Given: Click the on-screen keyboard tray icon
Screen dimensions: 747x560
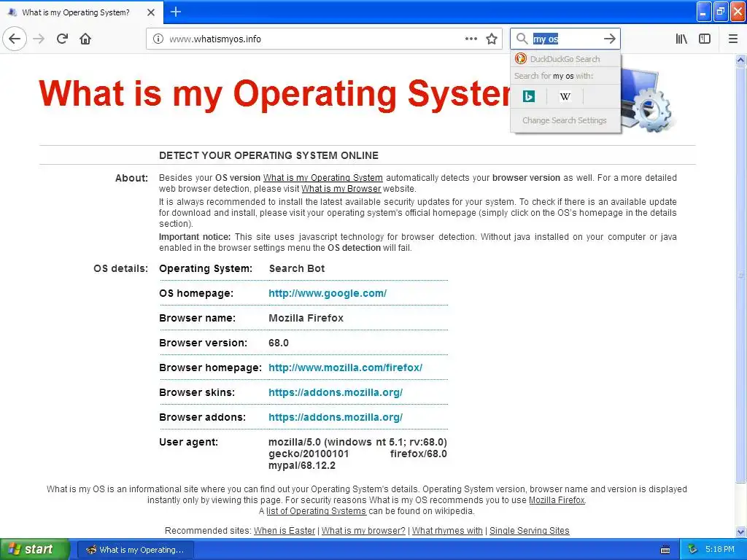Looking at the screenshot, I should click(665, 550).
